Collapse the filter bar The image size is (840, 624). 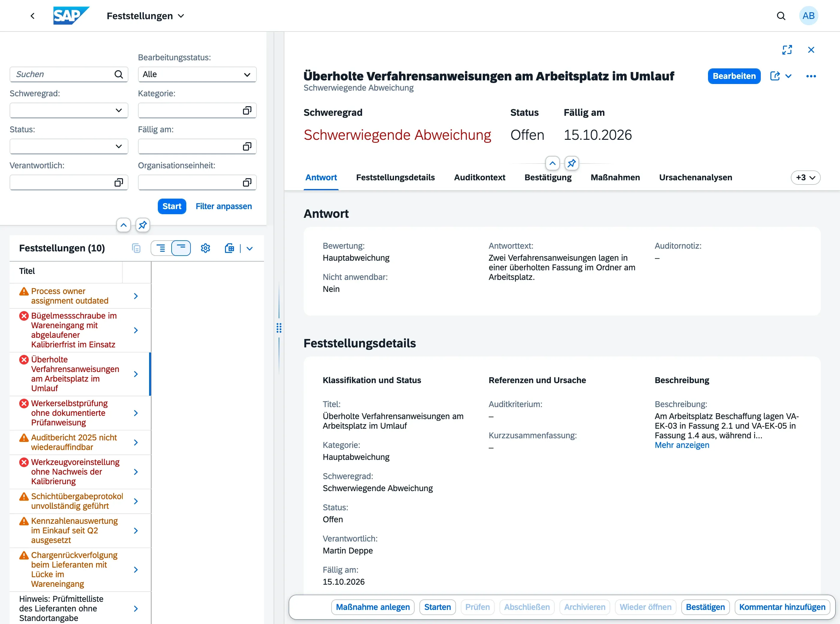point(124,225)
